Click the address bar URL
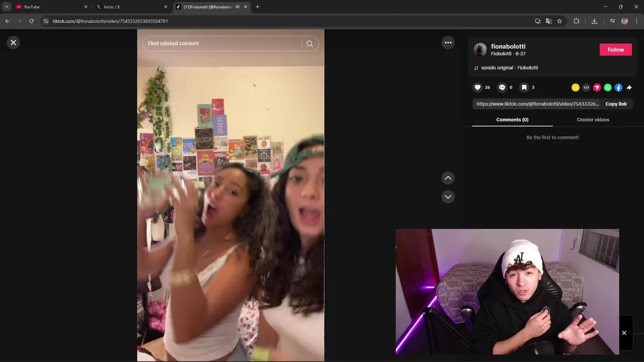Image resolution: width=644 pixels, height=362 pixels. pyautogui.click(x=110, y=21)
